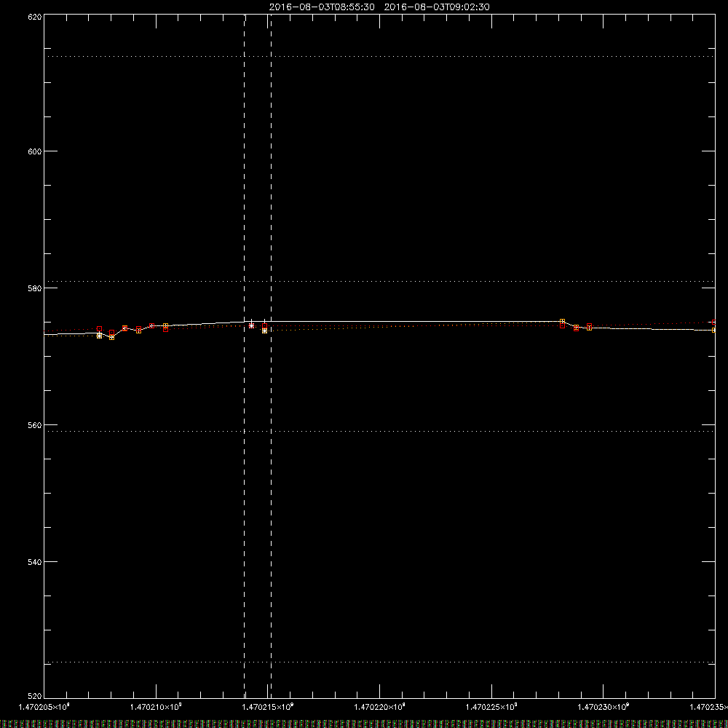Click the topmost dotted horizontal threshold line
This screenshot has height=728, width=728.
click(x=380, y=56)
